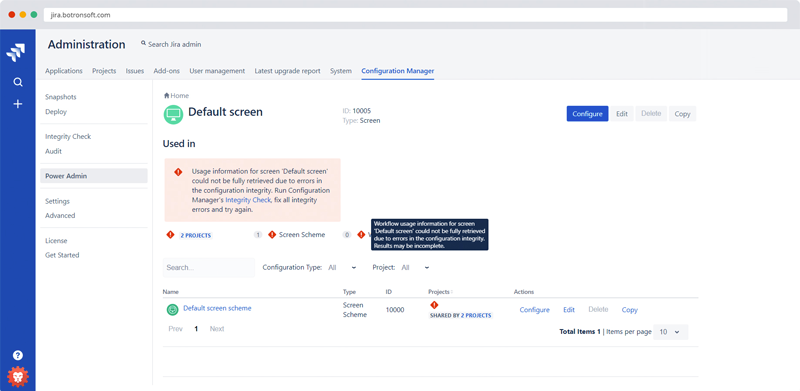The height and width of the screenshot is (391, 800).
Task: Click the error icon in warning banner
Action: click(178, 172)
